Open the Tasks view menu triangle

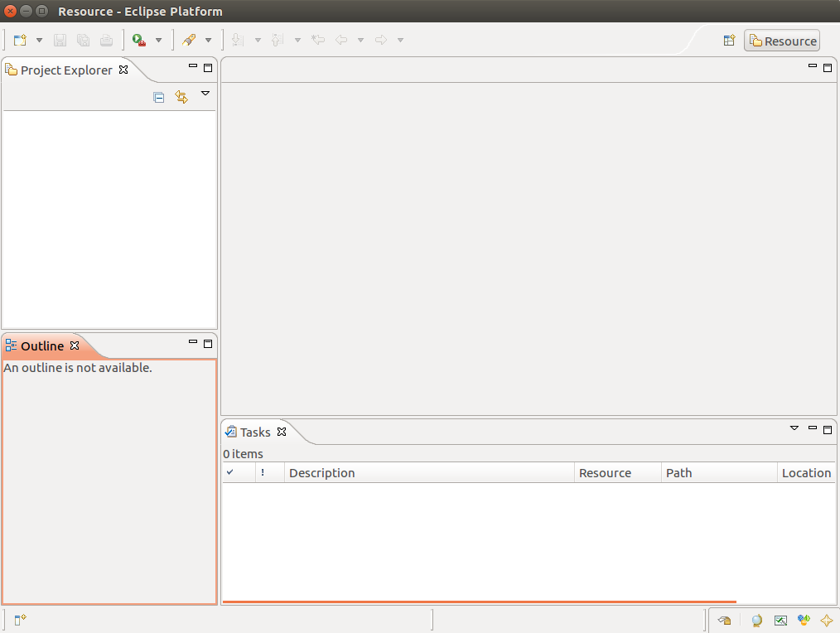click(794, 428)
